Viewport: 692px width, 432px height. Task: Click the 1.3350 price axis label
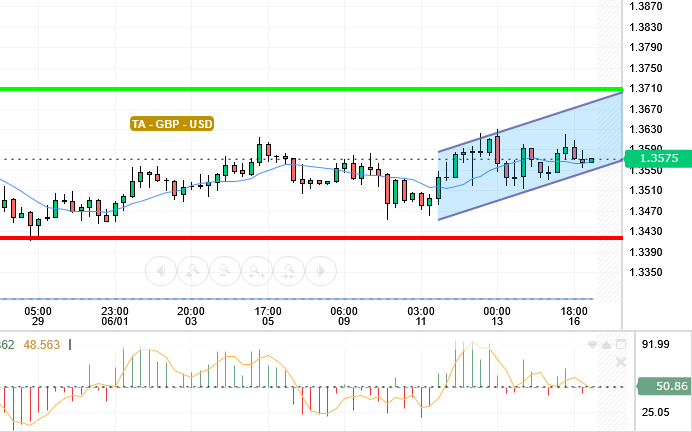(646, 272)
